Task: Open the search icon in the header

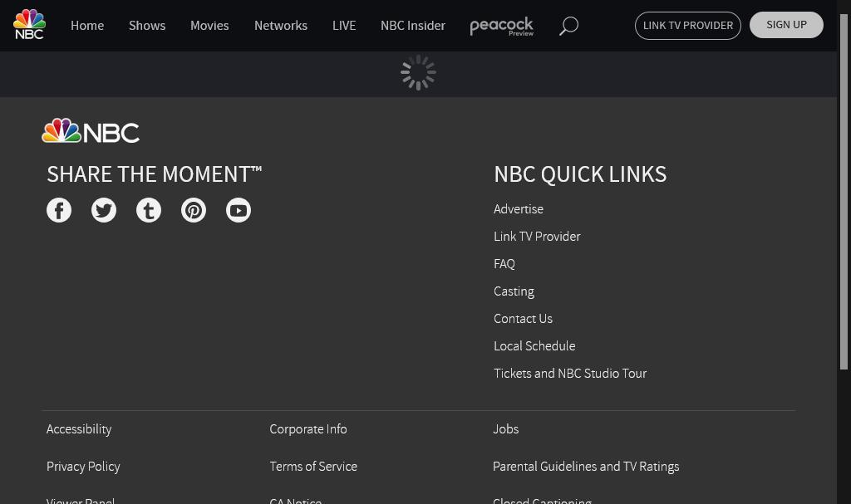Action: [568, 26]
